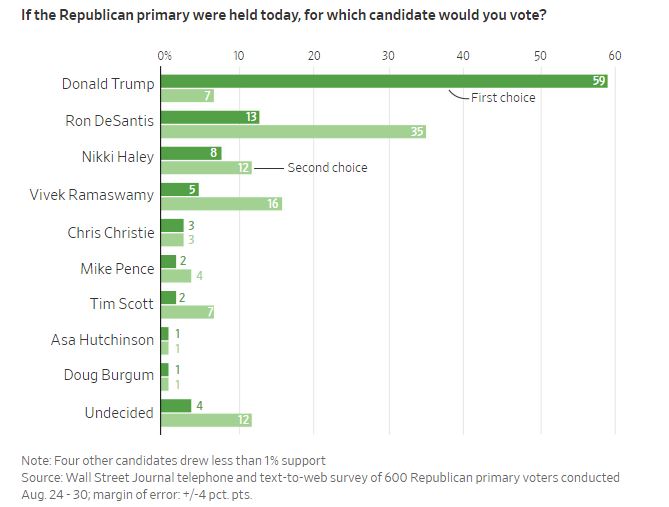Click the 30 tick on the axis
Screen dimensions: 669x507
(x=389, y=55)
